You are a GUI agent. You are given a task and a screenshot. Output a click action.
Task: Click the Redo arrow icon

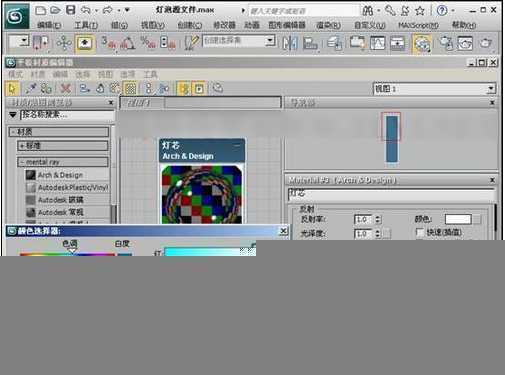(x=108, y=10)
